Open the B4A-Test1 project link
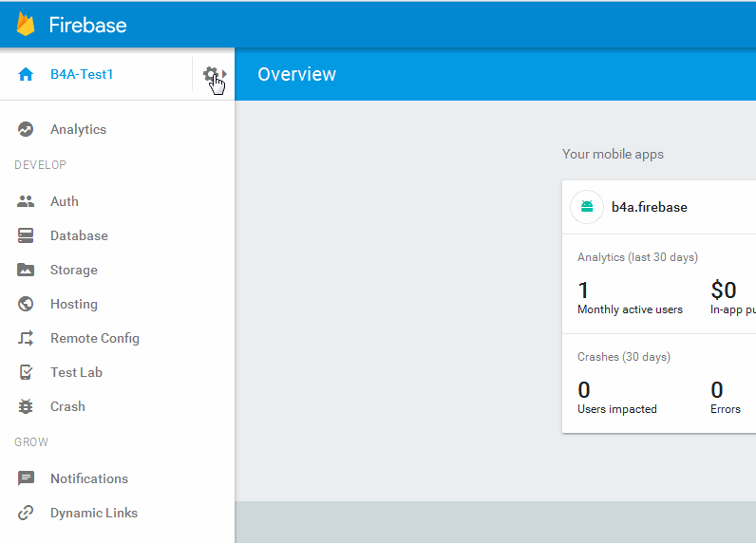 pyautogui.click(x=82, y=74)
